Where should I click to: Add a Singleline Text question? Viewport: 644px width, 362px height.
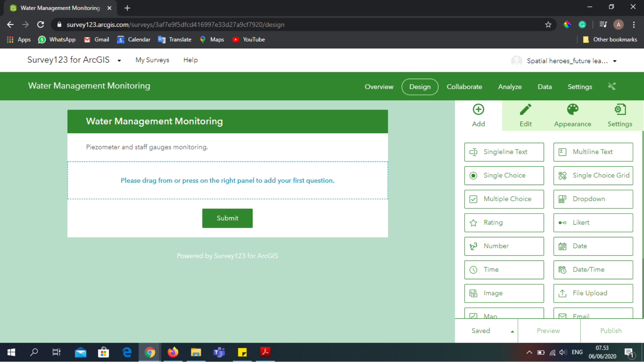coord(504,152)
